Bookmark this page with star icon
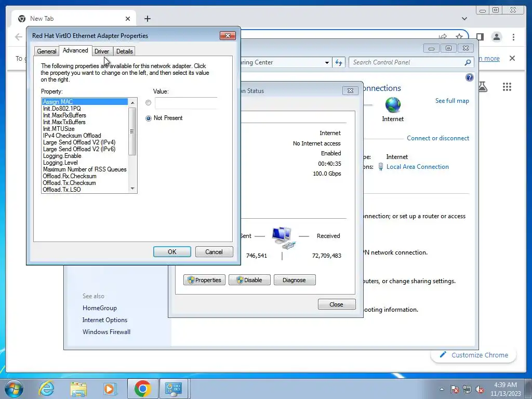Screen dimensions: 532x399 click(459, 37)
